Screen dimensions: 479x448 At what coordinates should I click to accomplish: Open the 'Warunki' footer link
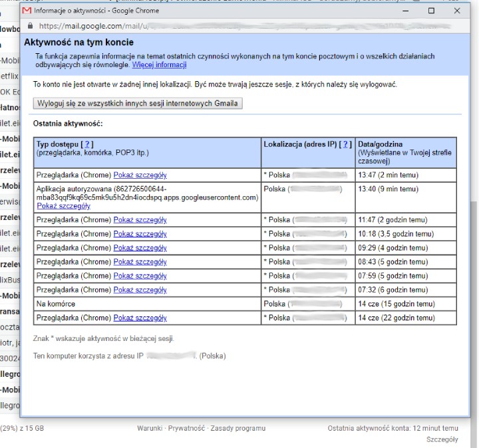[150, 429]
